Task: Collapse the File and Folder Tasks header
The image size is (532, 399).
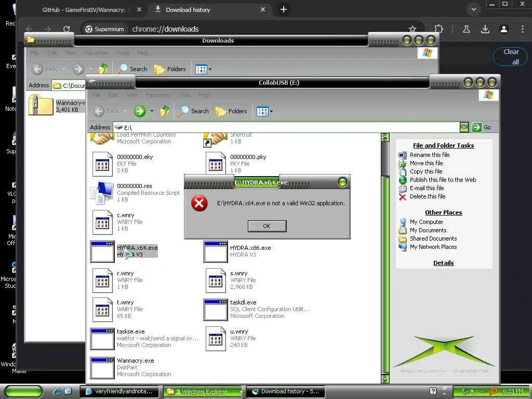Action: click(444, 145)
